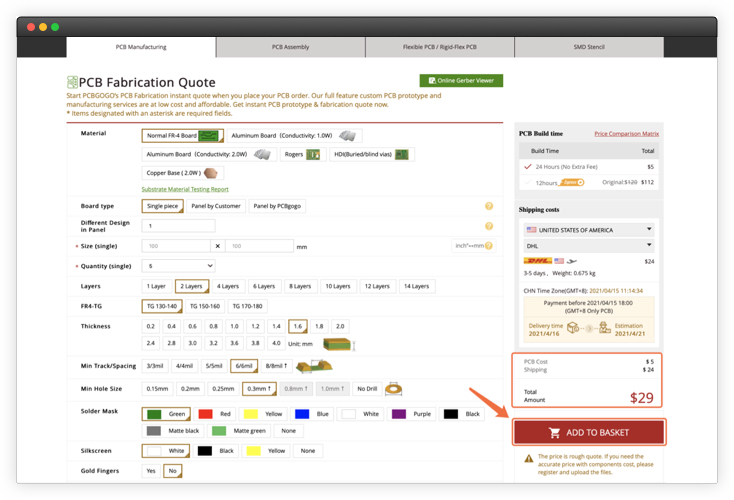
Task: Click the shopping cart icon in Add to Basket
Action: pos(555,433)
